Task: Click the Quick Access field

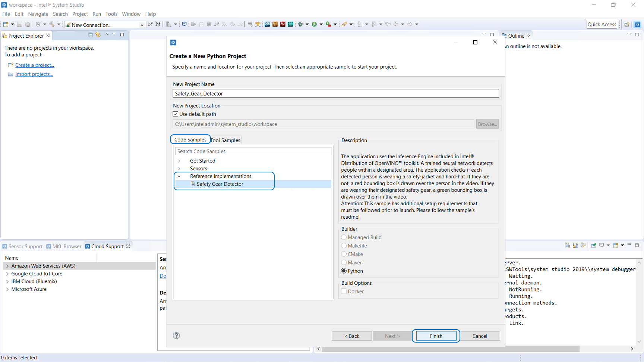Action: pos(602,24)
